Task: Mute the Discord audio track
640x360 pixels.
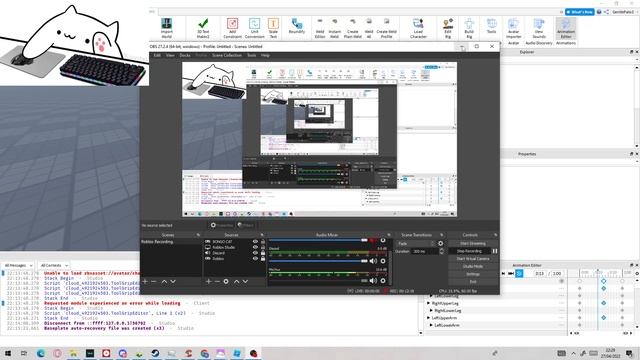Action: (x=373, y=261)
